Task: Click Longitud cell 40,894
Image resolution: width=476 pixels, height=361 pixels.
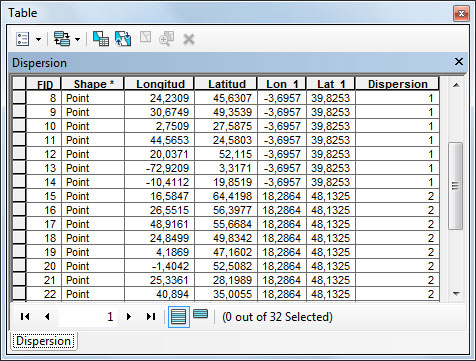Action: [x=160, y=294]
